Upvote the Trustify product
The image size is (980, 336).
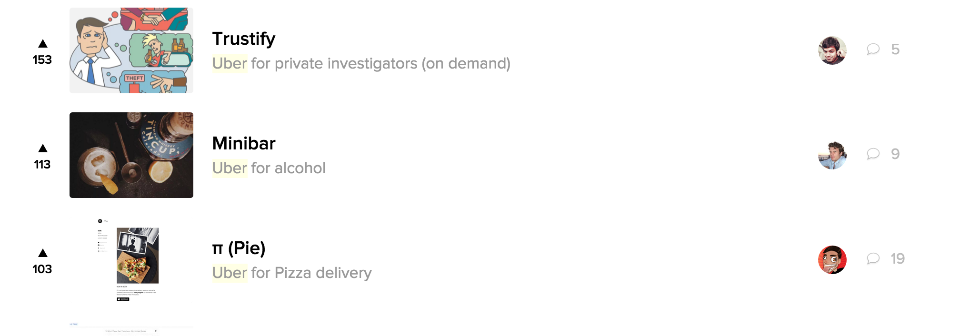coord(42,44)
